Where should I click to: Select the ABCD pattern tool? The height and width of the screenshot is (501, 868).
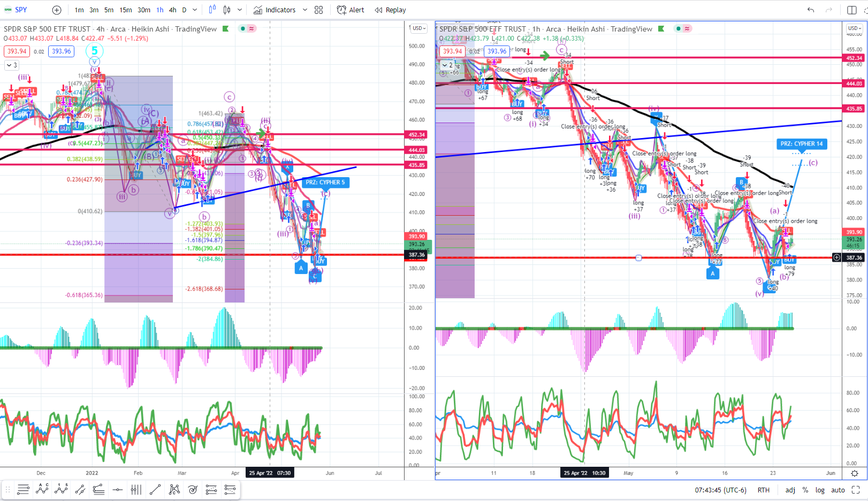42,489
